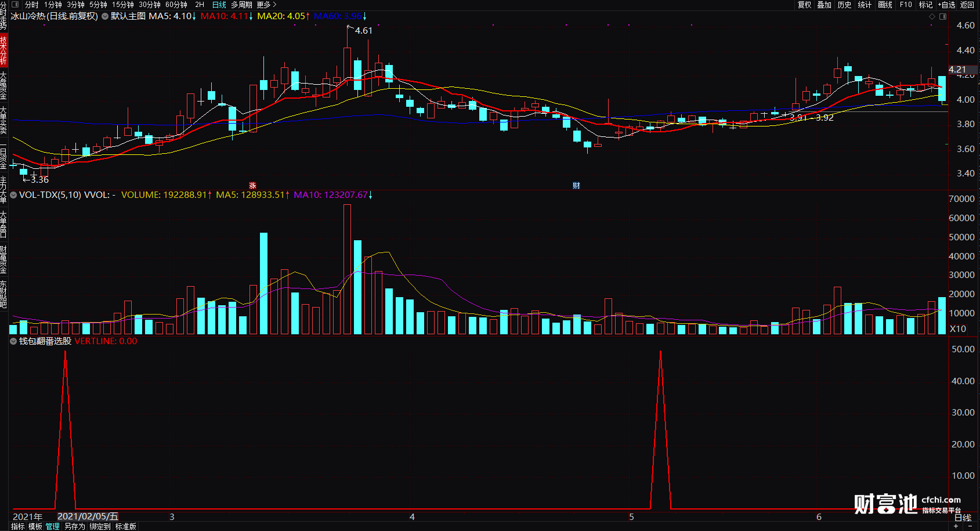Open the 模板 template tab
The image size is (980, 531).
[x=35, y=526]
